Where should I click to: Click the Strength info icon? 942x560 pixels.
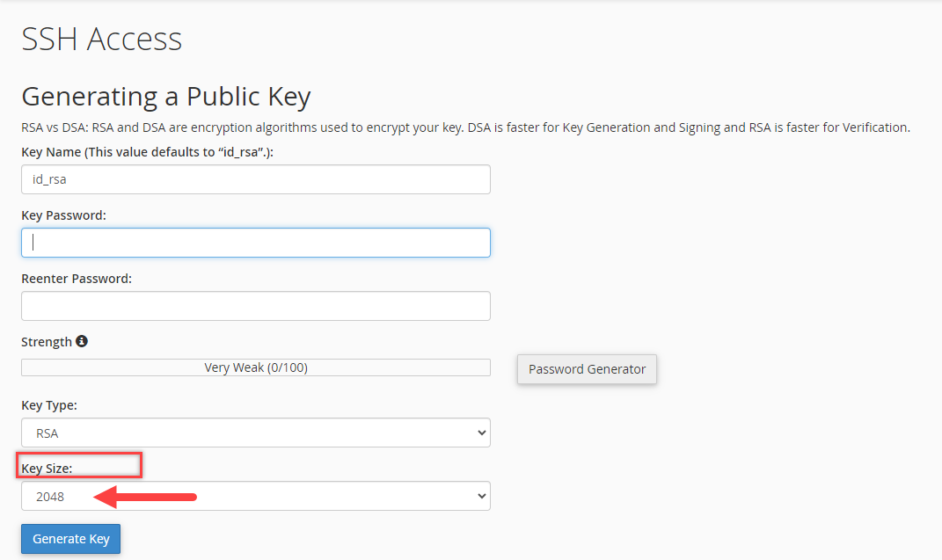82,341
